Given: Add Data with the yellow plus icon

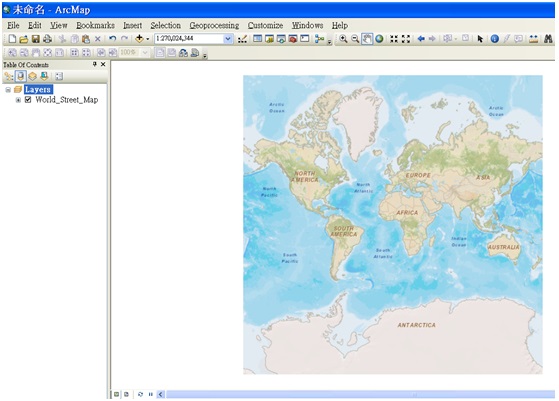Looking at the screenshot, I should coord(139,38).
